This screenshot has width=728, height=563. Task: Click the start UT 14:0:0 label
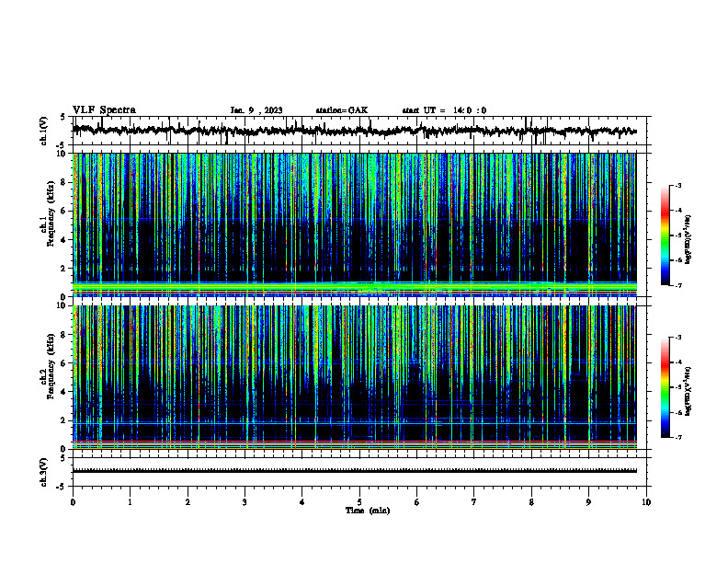click(444, 110)
